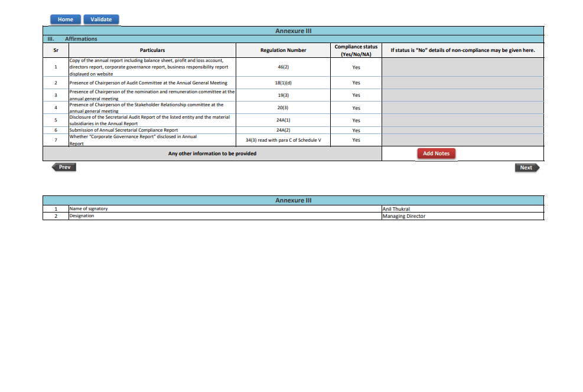
Task: Click '34(3) read with para C of Schedule V'
Action: 284,140
